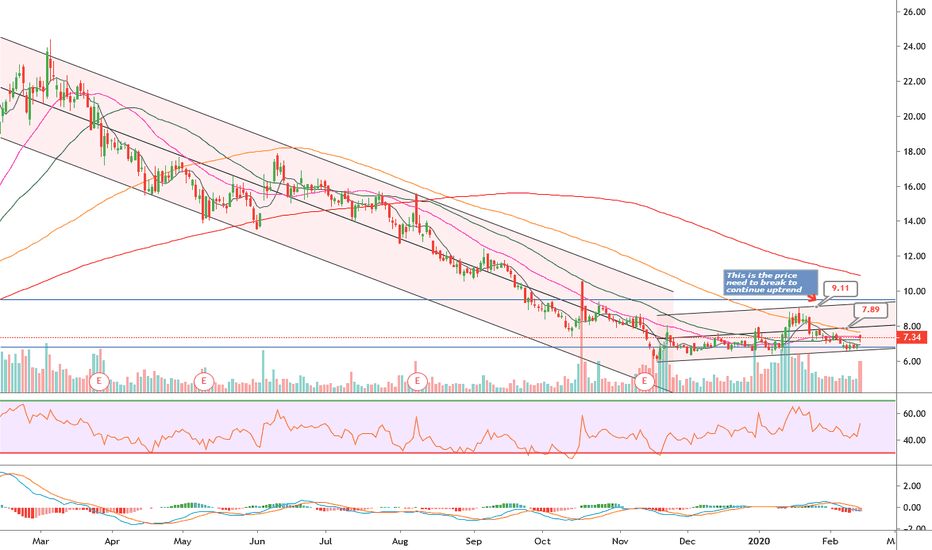This screenshot has height=550, width=932.
Task: Click 60.00 on the RSI scale
Action: [x=914, y=413]
